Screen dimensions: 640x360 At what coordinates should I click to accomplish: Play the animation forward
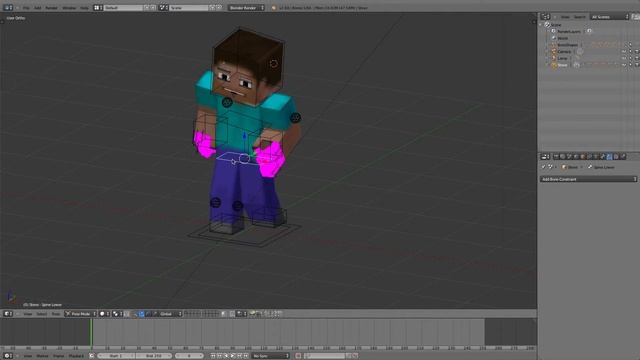(x=233, y=356)
